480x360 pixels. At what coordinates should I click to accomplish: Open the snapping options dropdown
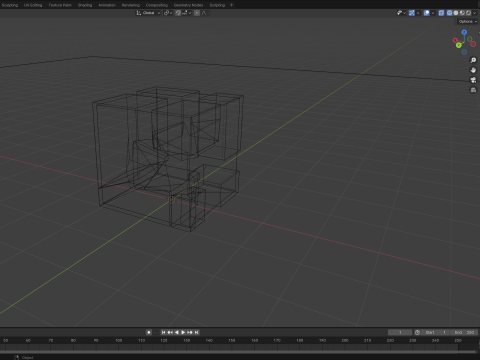(x=187, y=13)
